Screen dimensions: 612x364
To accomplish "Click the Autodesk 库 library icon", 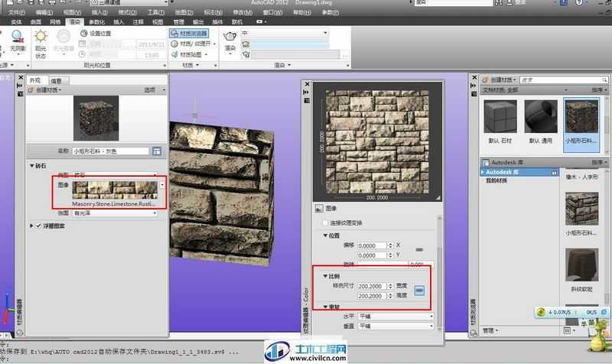I will click(486, 162).
